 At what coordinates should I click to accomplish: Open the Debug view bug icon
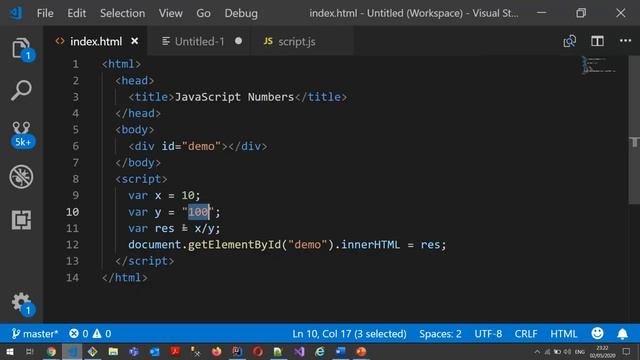click(21, 177)
